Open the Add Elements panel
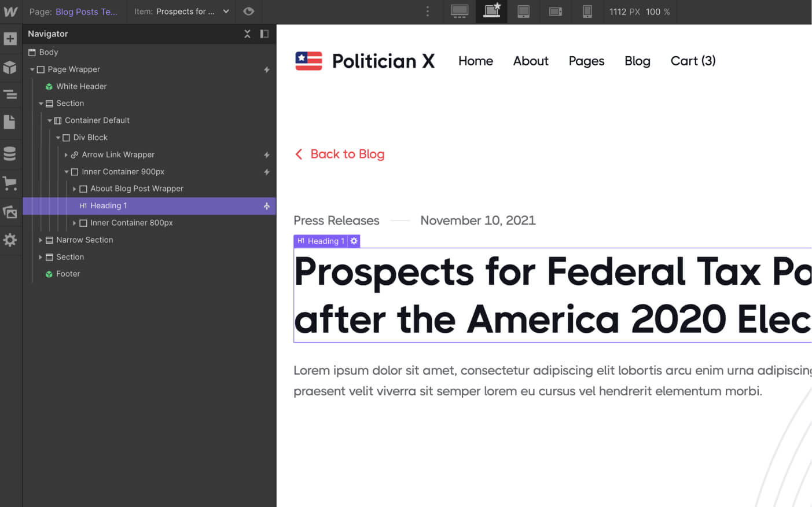The width and height of the screenshot is (812, 507). [x=10, y=38]
